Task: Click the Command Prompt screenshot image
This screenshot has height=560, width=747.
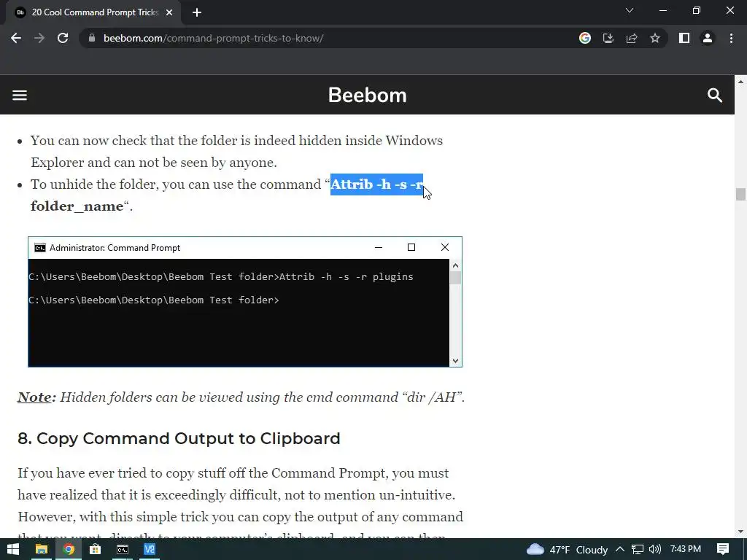Action: (x=245, y=302)
